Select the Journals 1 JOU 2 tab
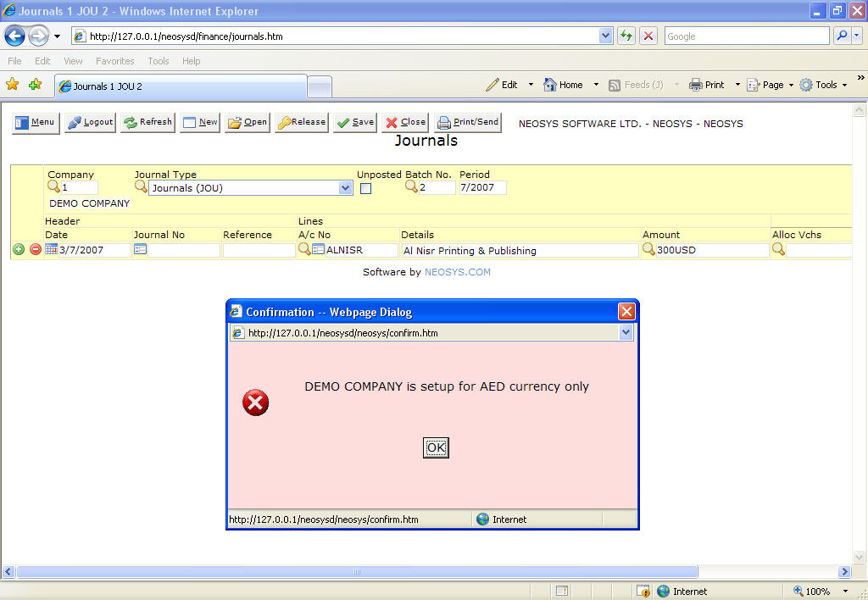The width and height of the screenshot is (868, 600). [181, 86]
